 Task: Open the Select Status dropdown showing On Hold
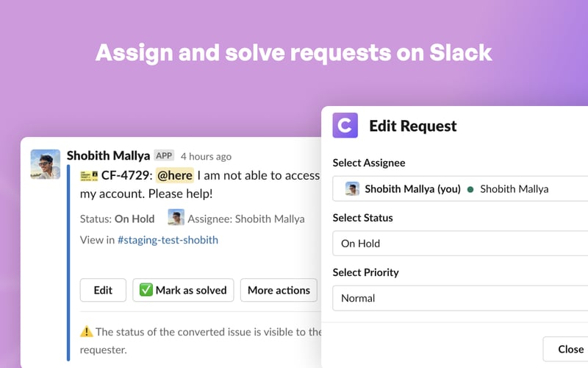coord(459,244)
